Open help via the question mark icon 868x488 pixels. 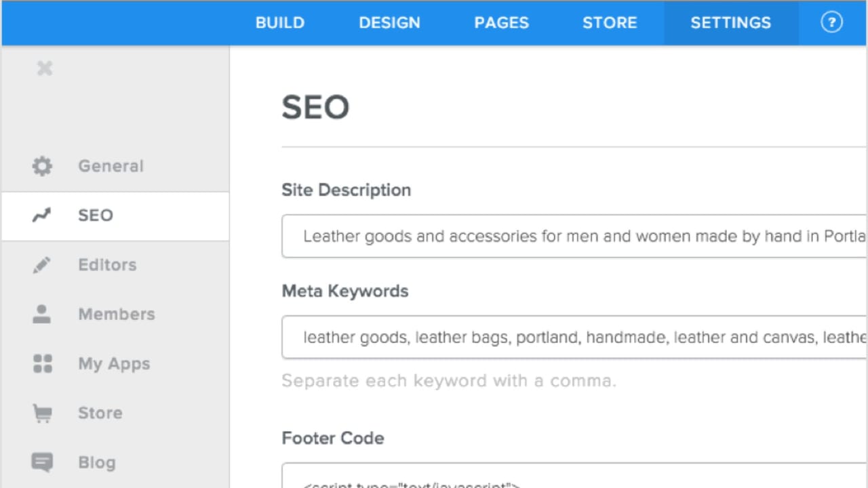pos(831,22)
